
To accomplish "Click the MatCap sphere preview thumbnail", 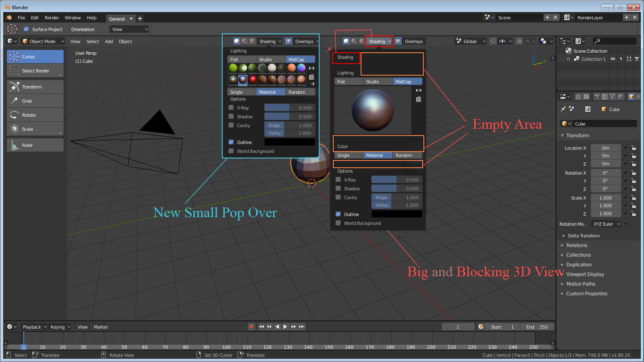I will 373,110.
